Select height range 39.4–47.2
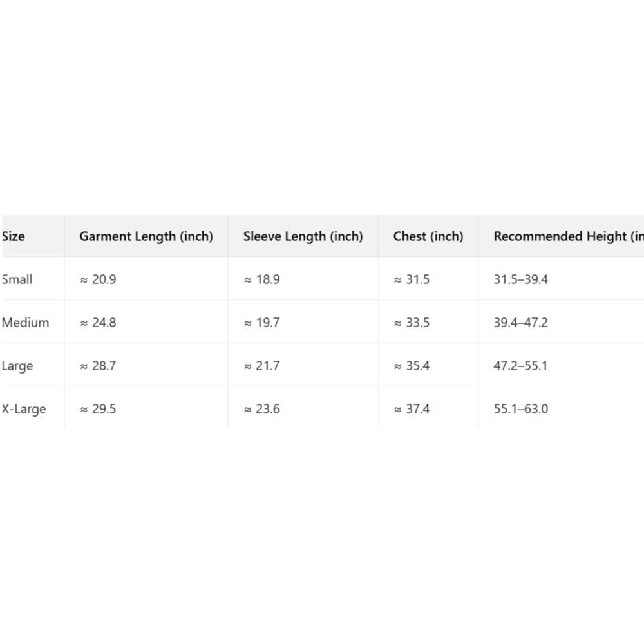 (x=521, y=323)
